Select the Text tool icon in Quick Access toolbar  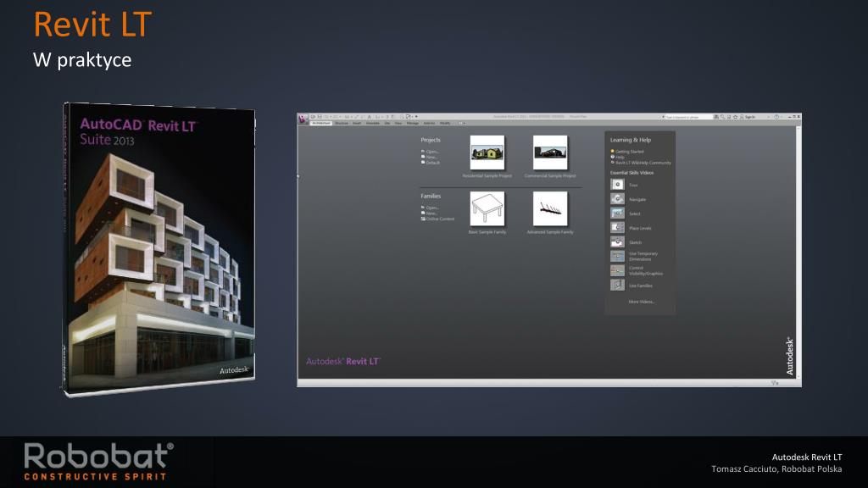(370, 117)
